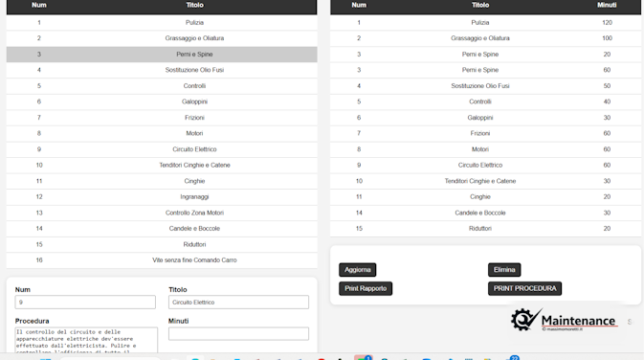Viewport: 644px width, 360px height.
Task: Select Perni e Spine row with 60 minutes
Action: [485, 70]
